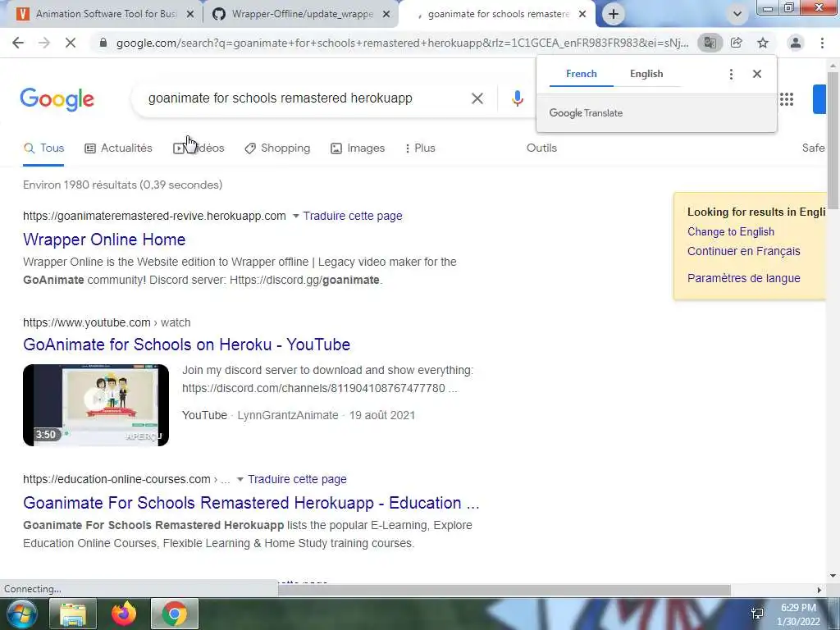Open translate popup options menu
This screenshot has width=840, height=630.
[731, 74]
